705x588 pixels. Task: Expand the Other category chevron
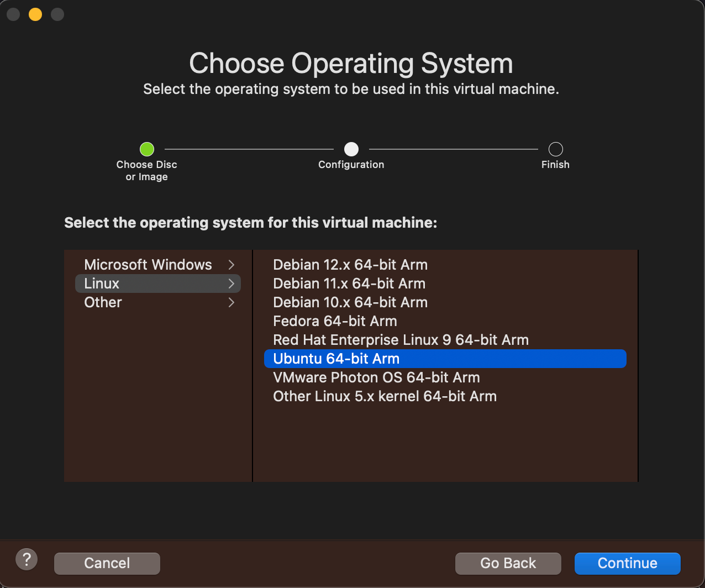(x=232, y=302)
